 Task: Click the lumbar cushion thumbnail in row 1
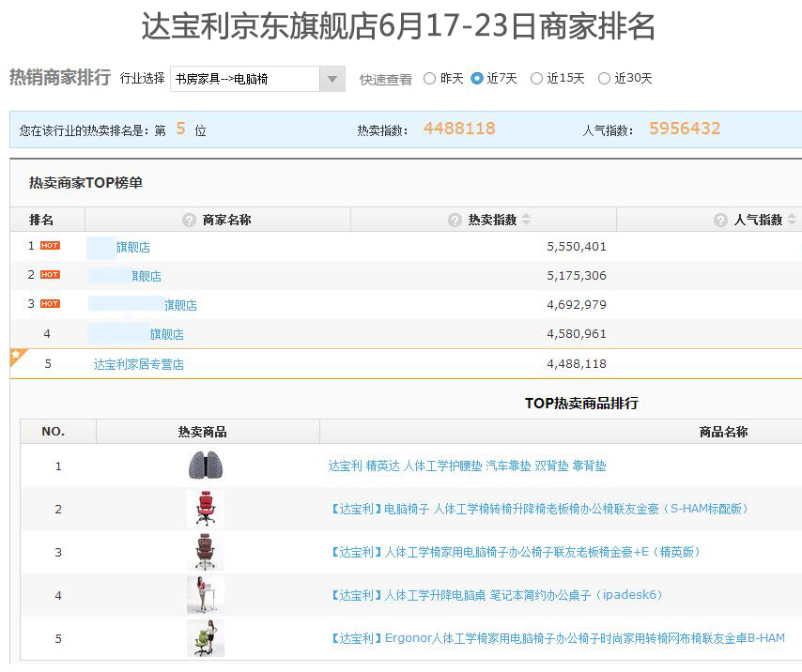coord(206,466)
